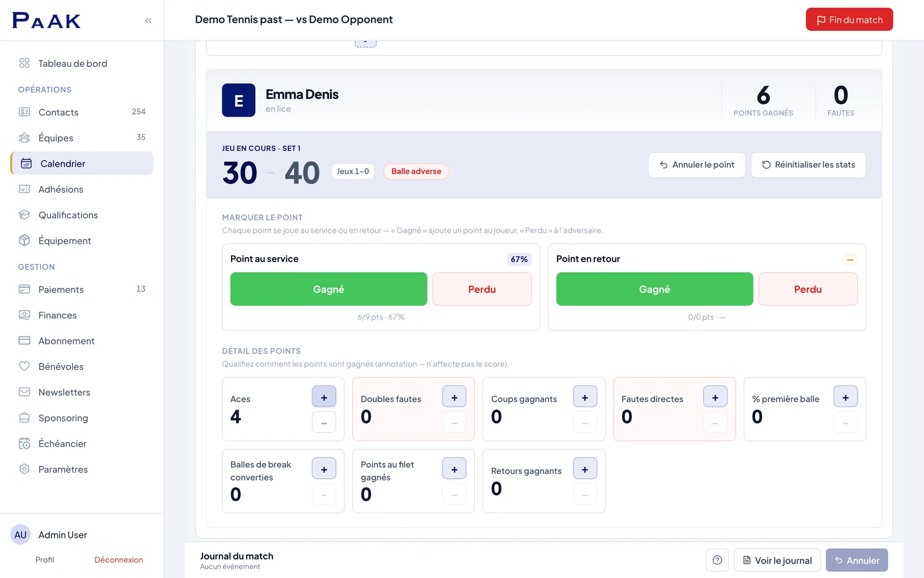Increment Retours gagnants counter
Viewport: 924px width, 578px height.
point(585,469)
